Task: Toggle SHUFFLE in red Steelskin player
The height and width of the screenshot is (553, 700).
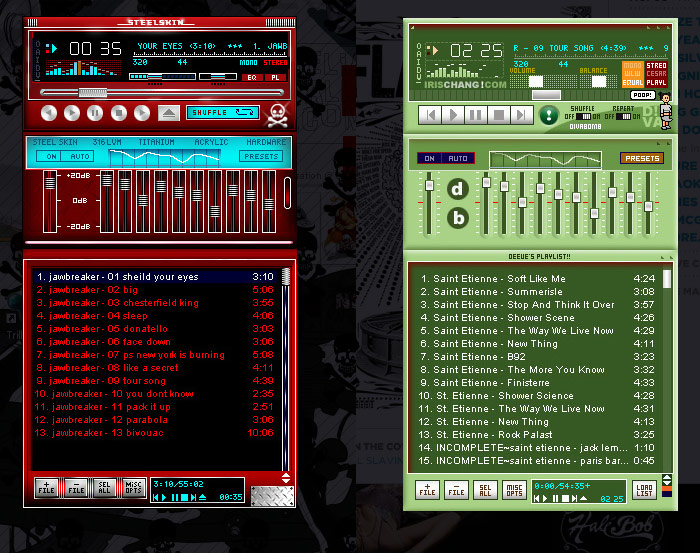Action: 210,112
